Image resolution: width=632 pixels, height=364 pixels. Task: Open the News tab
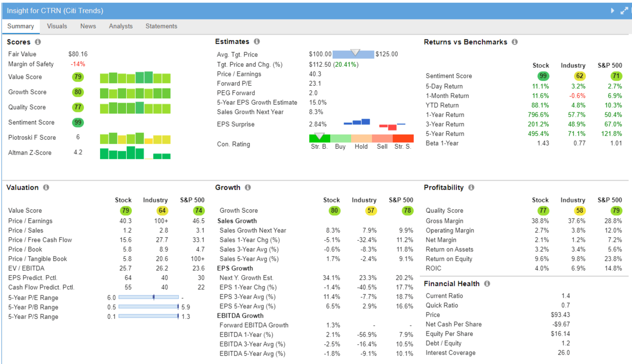tap(88, 27)
